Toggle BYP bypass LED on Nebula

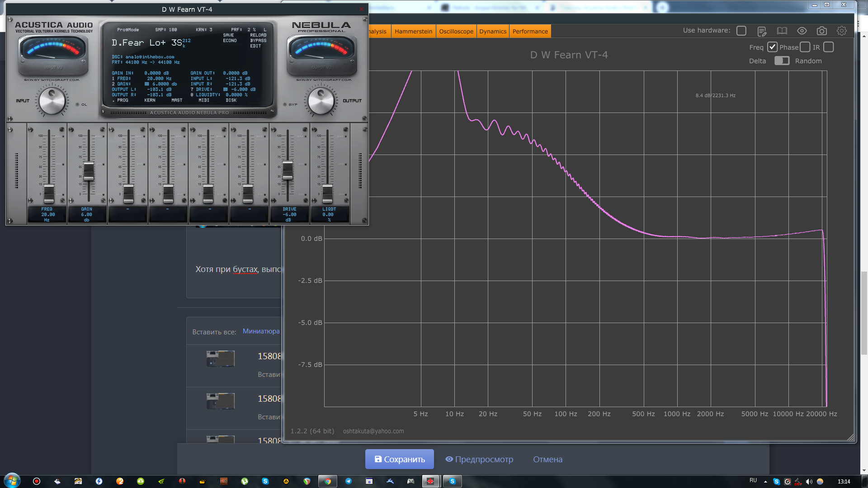point(285,104)
